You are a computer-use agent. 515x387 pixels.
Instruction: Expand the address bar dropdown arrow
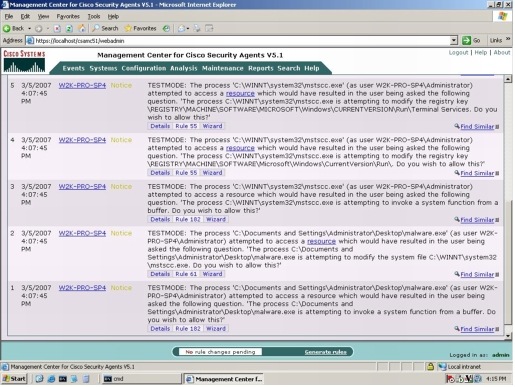pyautogui.click(x=453, y=40)
